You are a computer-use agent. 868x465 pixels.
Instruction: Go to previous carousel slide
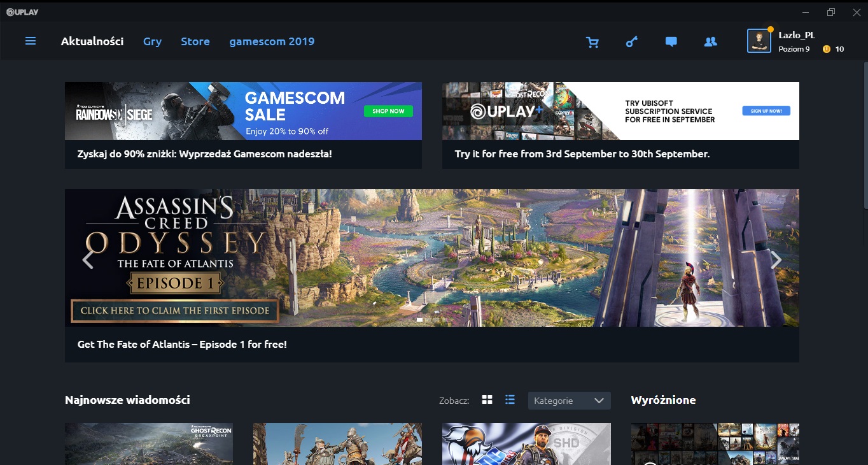pyautogui.click(x=88, y=259)
